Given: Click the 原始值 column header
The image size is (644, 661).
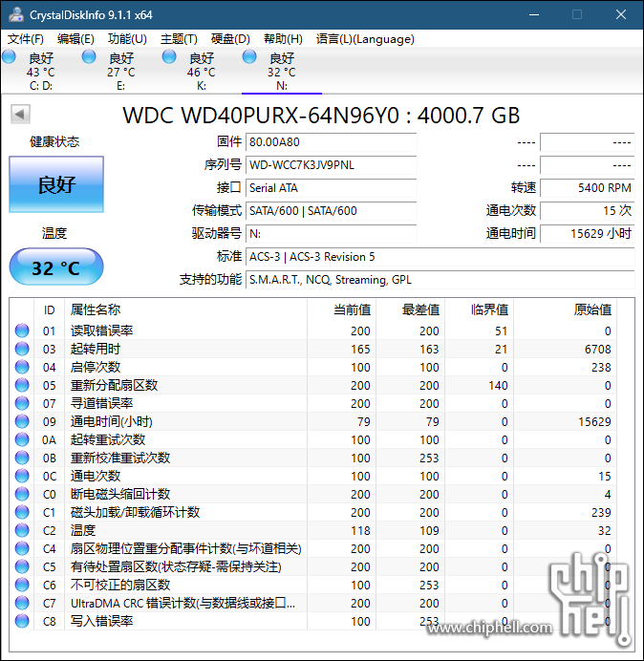Looking at the screenshot, I should 565,309.
